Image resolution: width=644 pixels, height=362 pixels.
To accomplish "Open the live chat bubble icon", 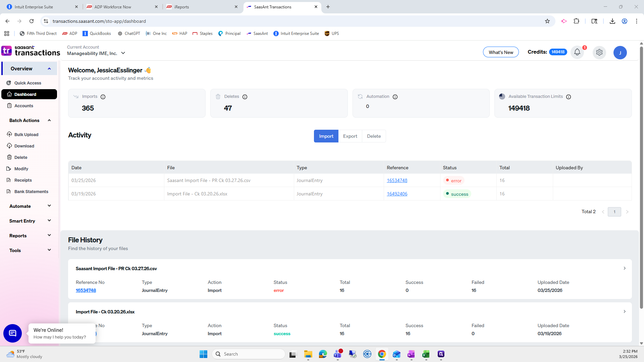I will point(12,333).
